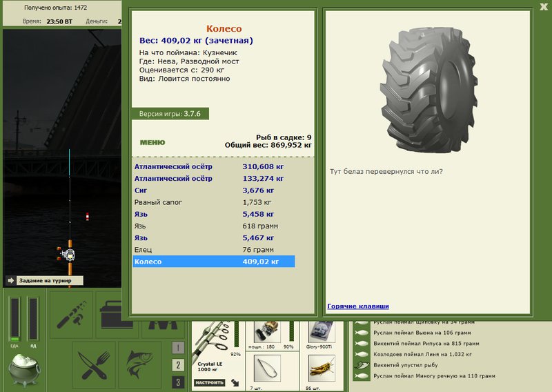
Task: Open the fishing rod tackle icon
Action: click(71, 315)
